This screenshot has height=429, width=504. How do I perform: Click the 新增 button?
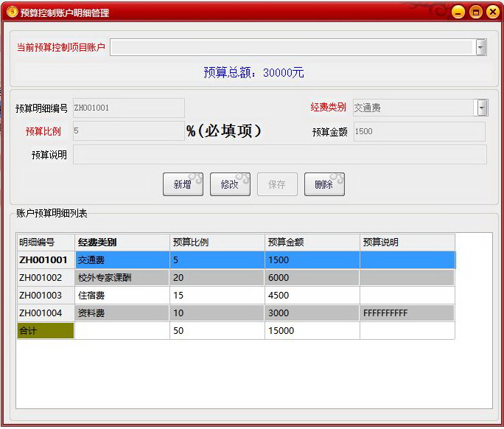click(x=183, y=184)
